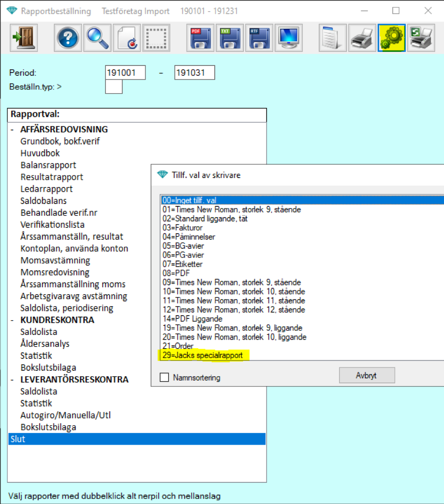444x504 pixels.
Task: Click the magnifying glass search icon
Action: click(97, 38)
